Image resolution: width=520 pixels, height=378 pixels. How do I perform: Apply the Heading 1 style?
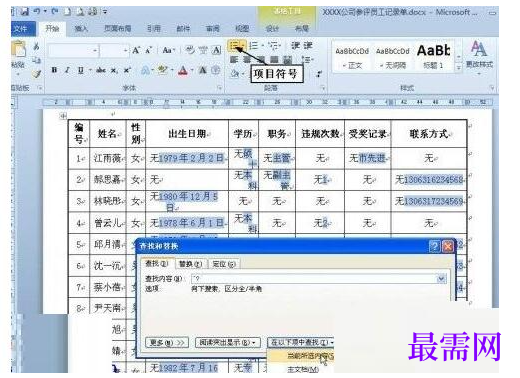pos(433,58)
